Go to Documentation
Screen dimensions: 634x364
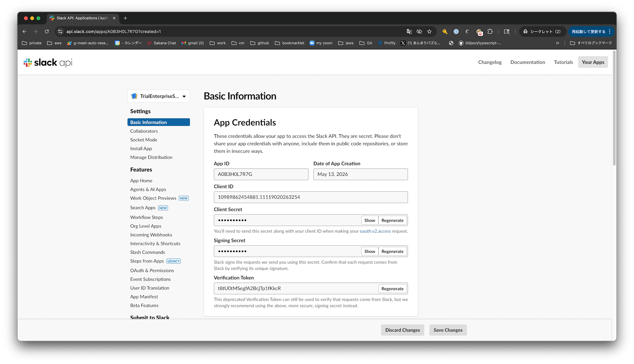pyautogui.click(x=527, y=62)
